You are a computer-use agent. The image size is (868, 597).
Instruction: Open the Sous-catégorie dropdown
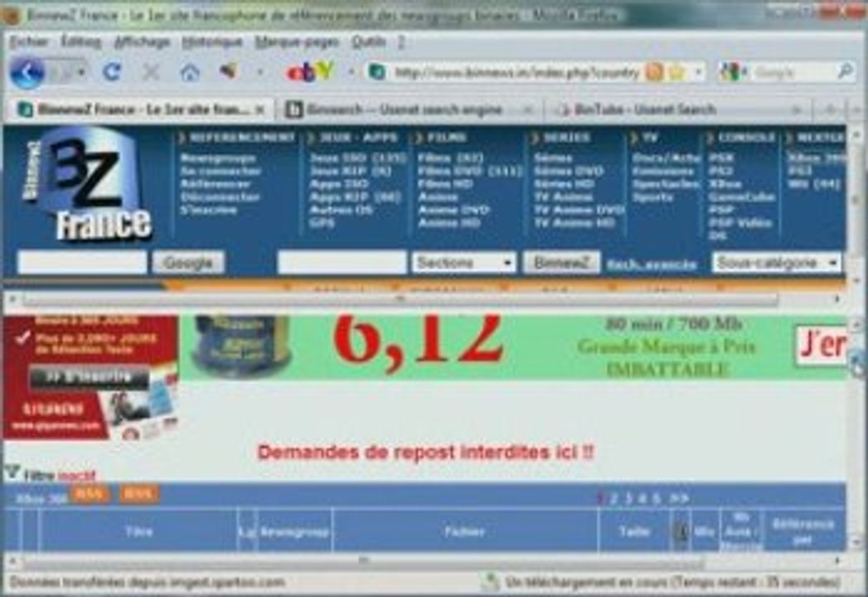pyautogui.click(x=777, y=263)
